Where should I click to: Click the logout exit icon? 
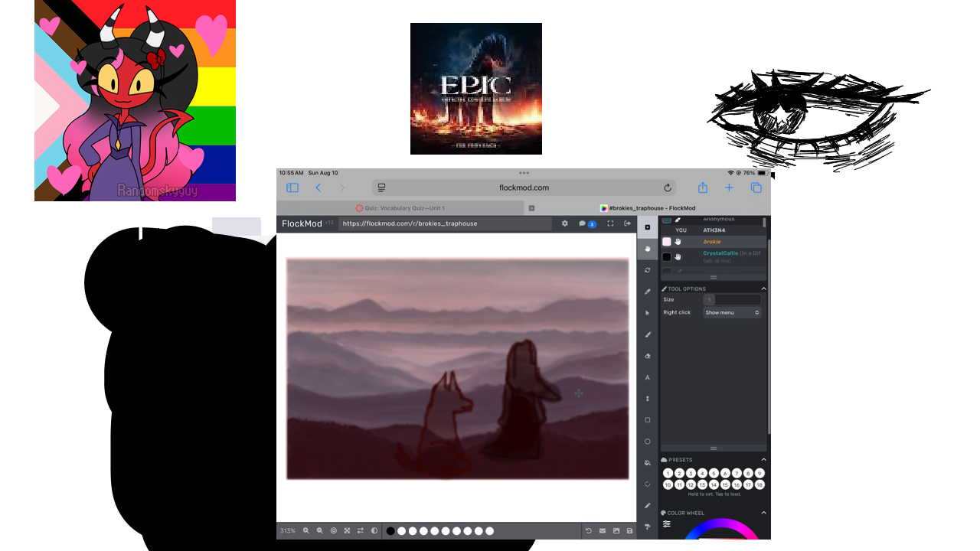627,223
